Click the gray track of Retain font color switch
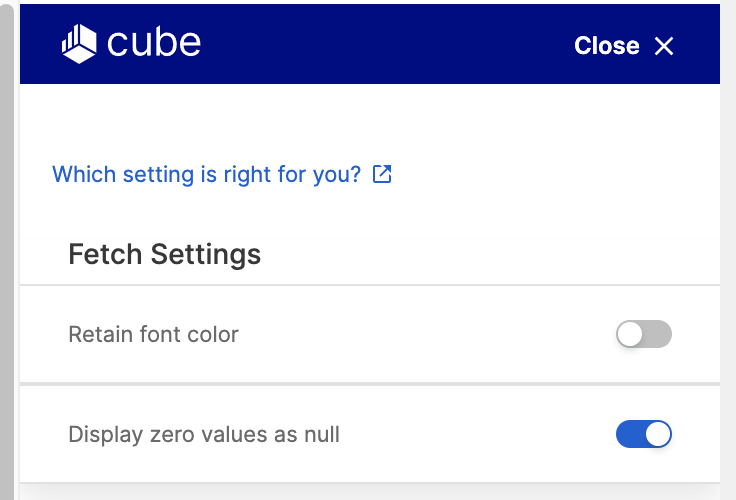Image resolution: width=736 pixels, height=500 pixels. click(x=657, y=334)
